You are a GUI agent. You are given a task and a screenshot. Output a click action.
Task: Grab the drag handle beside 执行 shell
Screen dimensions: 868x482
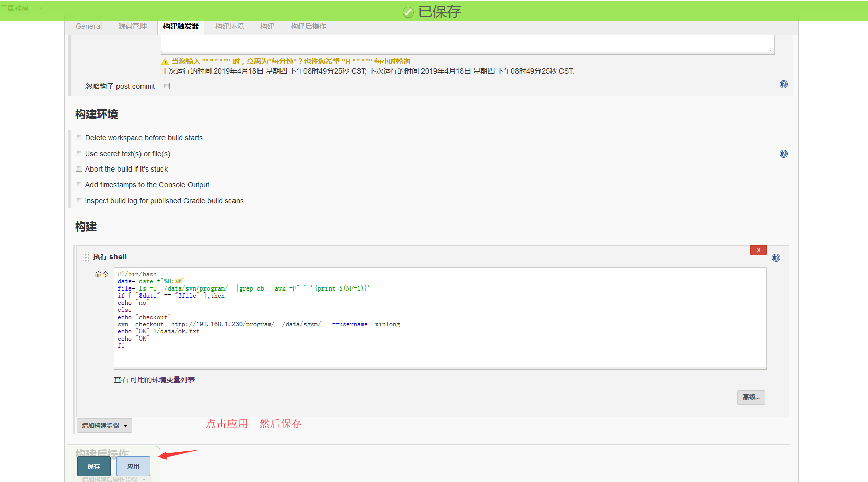click(x=86, y=257)
